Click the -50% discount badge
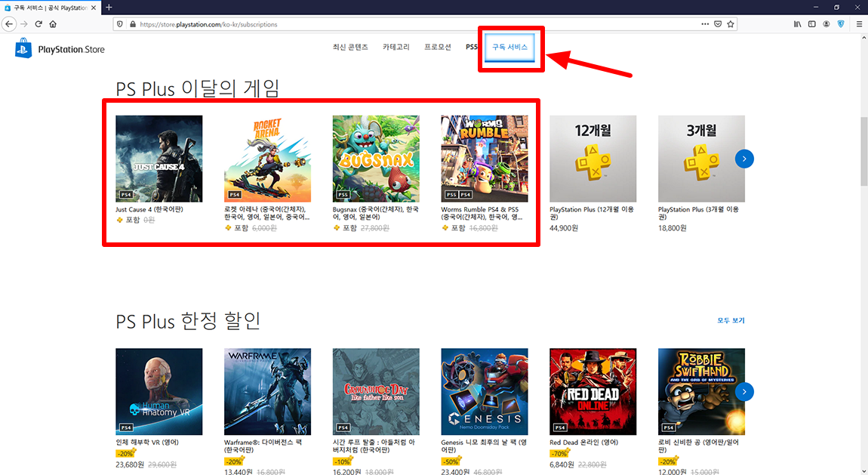 451,461
